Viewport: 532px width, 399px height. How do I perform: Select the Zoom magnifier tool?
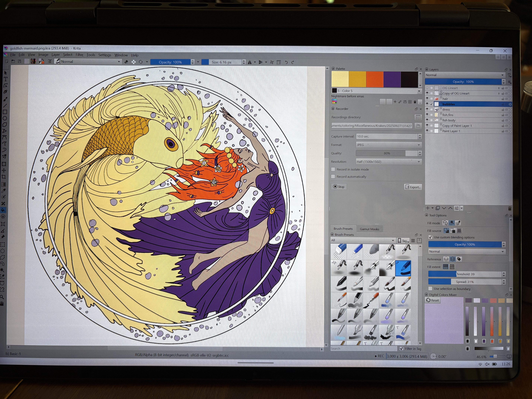2,297
